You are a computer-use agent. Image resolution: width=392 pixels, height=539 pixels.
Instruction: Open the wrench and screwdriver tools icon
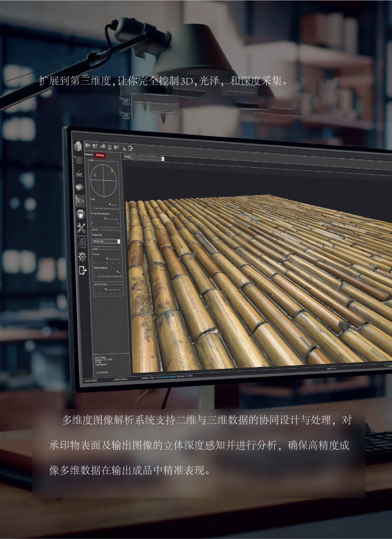coord(81,228)
